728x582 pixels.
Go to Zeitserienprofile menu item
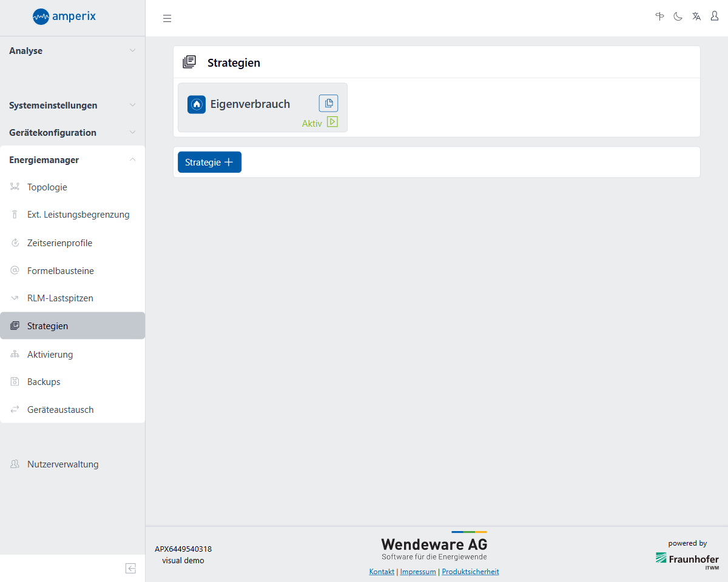59,243
